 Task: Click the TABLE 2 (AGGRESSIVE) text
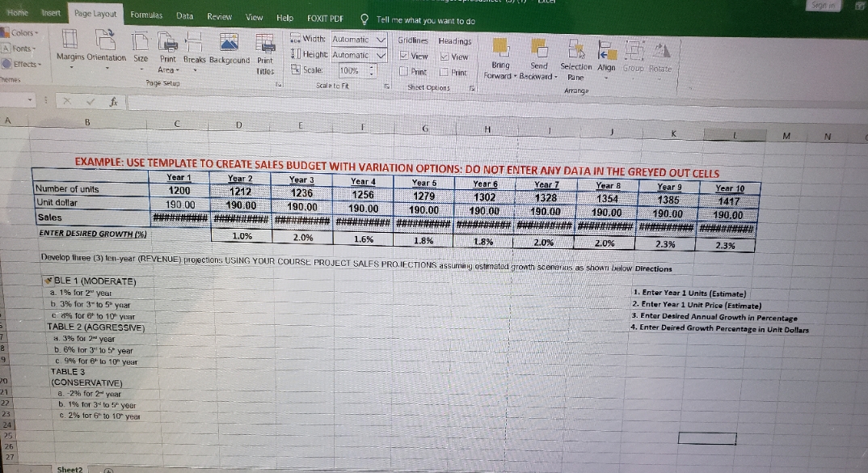pyautogui.click(x=95, y=327)
